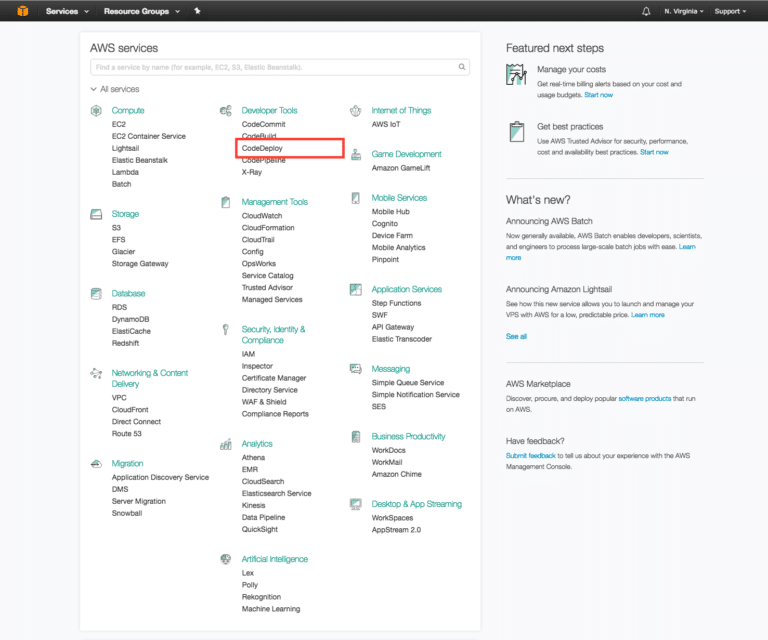This screenshot has height=640, width=768.
Task: Open the EC2 service link
Action: 119,124
